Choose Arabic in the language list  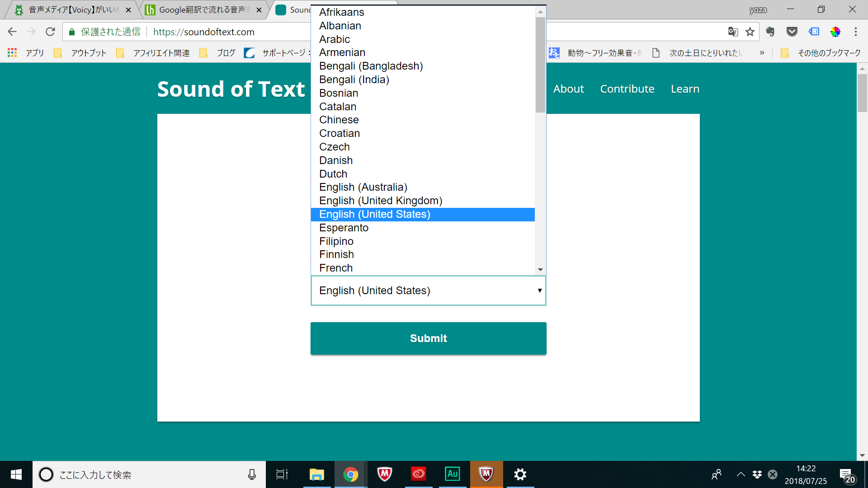(423, 39)
